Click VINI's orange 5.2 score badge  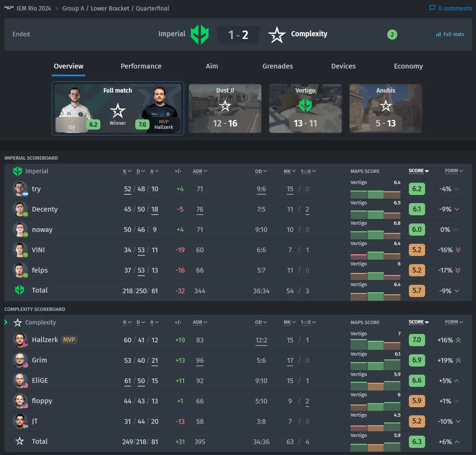click(417, 250)
